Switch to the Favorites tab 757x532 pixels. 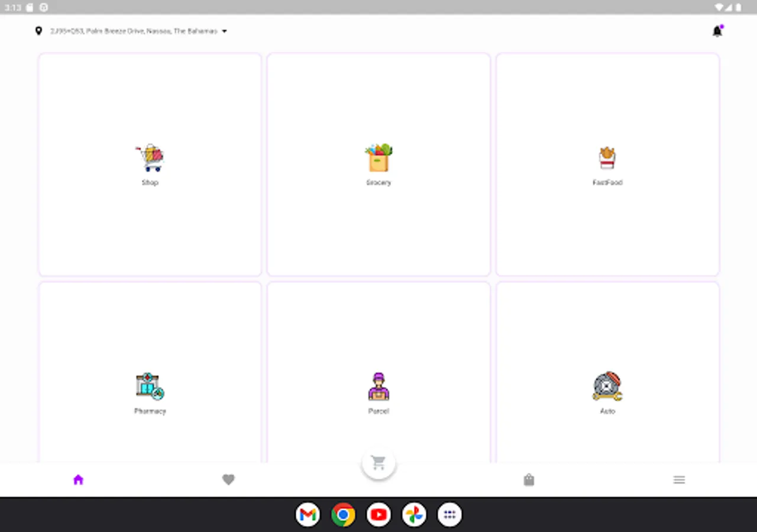click(x=228, y=479)
